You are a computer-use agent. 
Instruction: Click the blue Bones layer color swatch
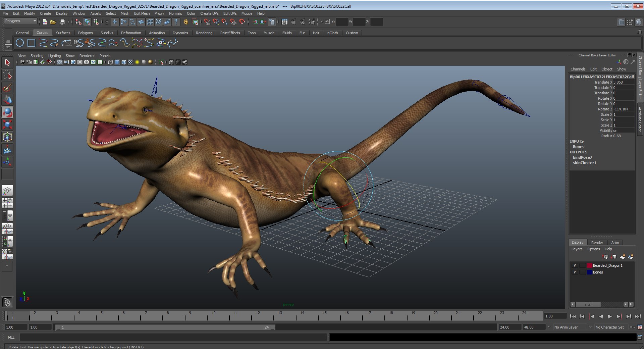(x=589, y=272)
